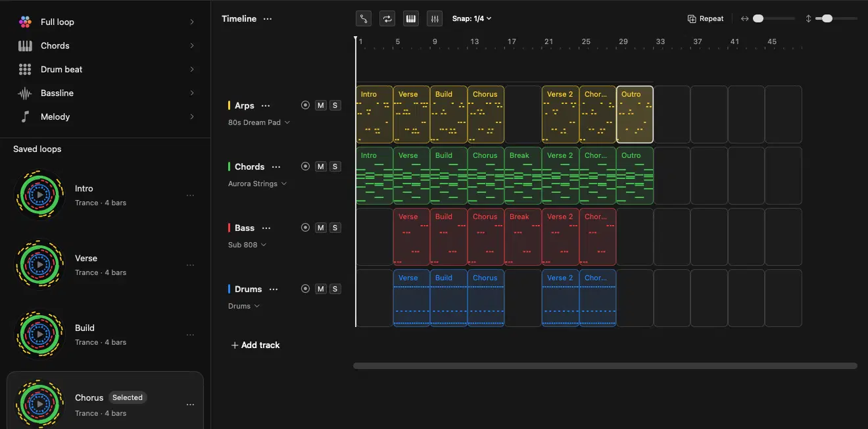Open the piano roll icon in toolbar
Screen dimensions: 868x429
(x=411, y=18)
